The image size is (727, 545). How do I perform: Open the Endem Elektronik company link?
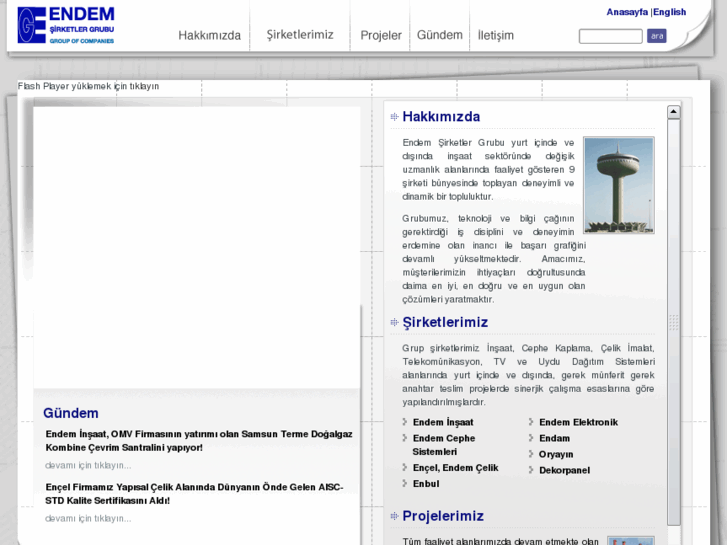click(578, 422)
